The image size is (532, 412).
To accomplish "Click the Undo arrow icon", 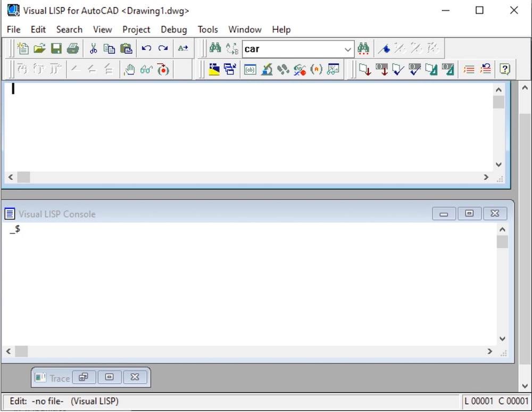I will [x=146, y=49].
